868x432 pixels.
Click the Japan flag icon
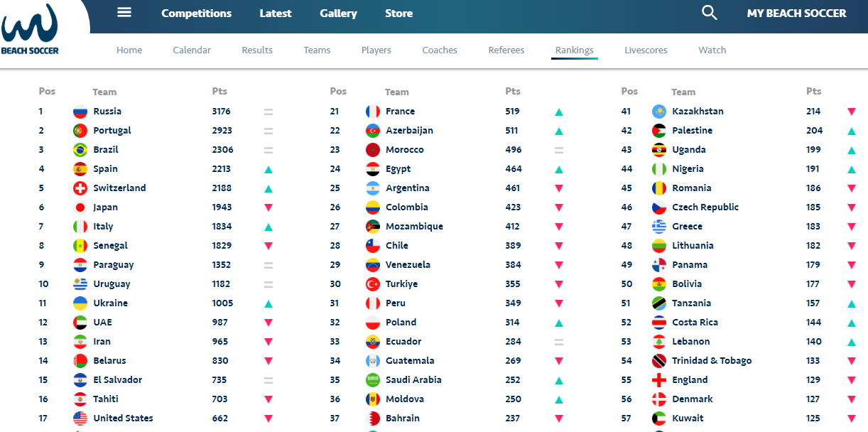(80, 207)
